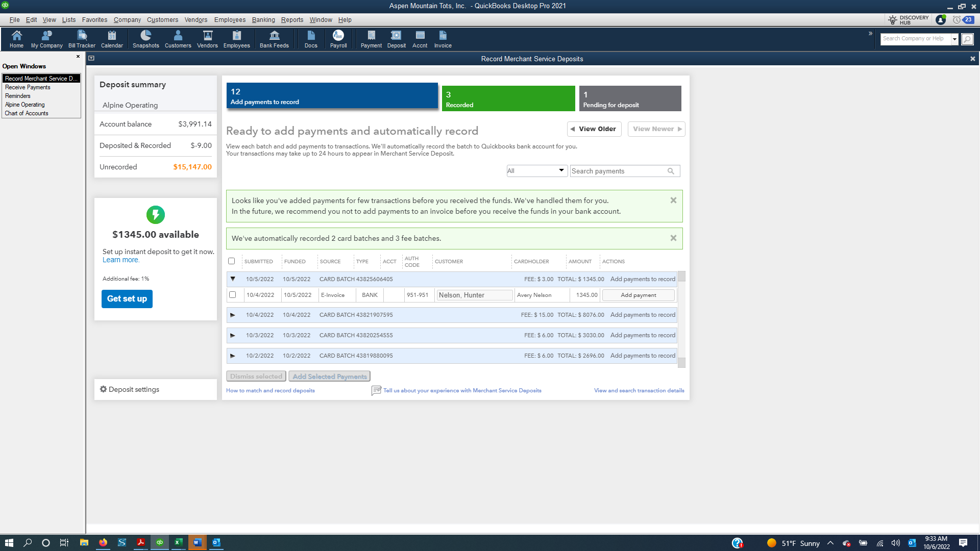Click inside the Search payments field
Screen dimensions: 980x551
coord(618,171)
